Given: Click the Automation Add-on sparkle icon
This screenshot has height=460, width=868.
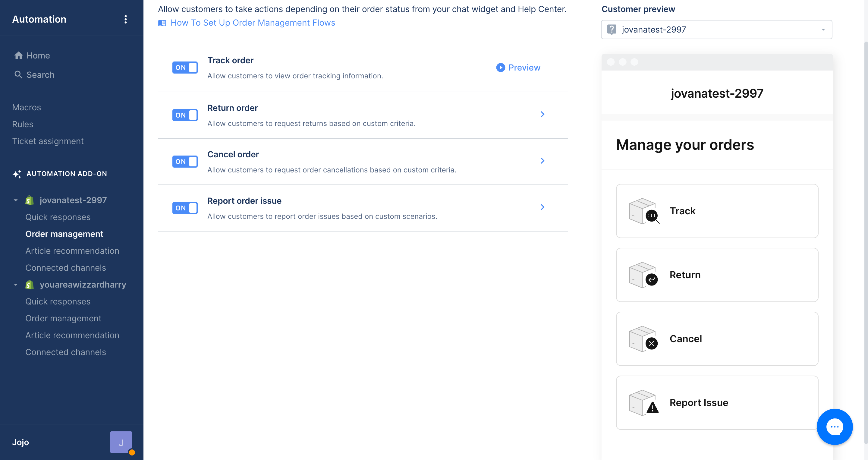Looking at the screenshot, I should (17, 174).
